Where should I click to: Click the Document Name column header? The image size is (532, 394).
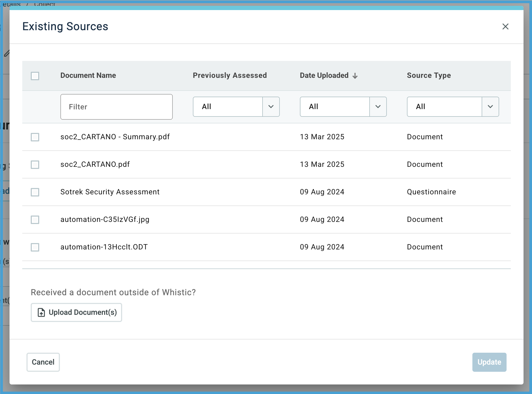point(88,75)
